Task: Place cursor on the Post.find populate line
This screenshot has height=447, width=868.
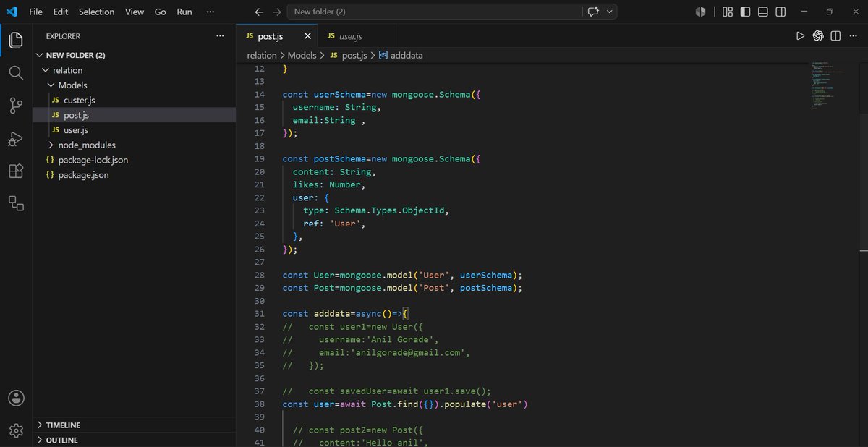Action: (405, 404)
